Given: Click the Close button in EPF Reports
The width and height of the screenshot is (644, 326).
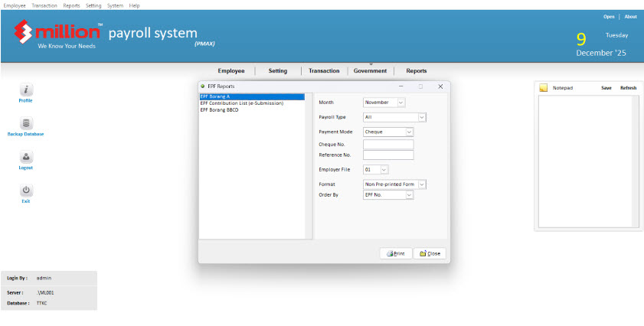Looking at the screenshot, I should (430, 254).
